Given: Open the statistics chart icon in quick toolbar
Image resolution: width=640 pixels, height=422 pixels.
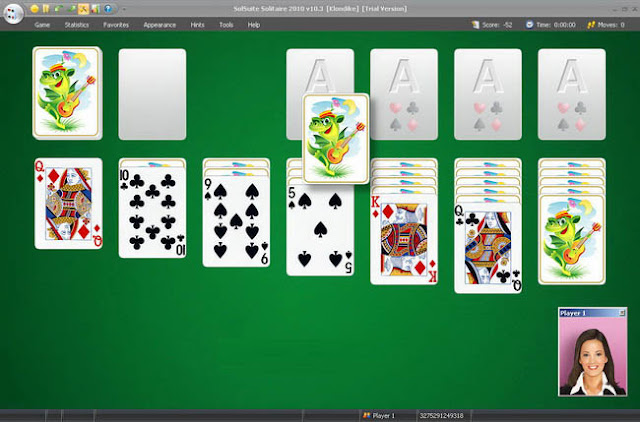Looking at the screenshot, I should click(96, 9).
